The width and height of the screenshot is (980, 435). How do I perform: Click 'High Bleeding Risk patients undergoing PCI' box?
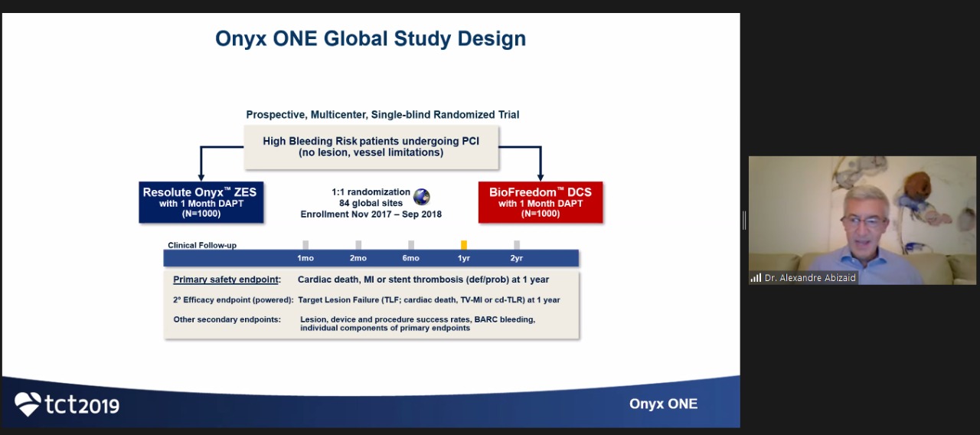pos(371,147)
